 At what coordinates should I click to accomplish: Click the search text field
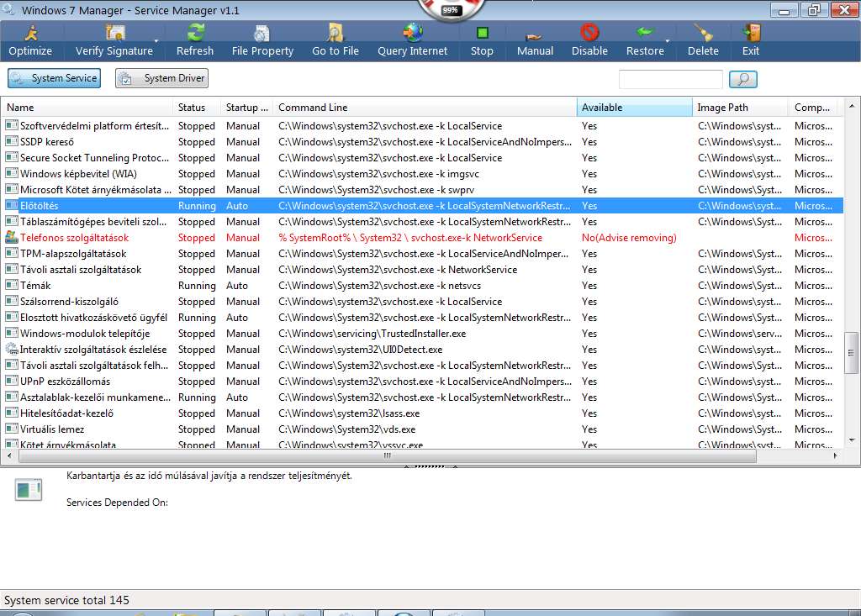click(670, 79)
